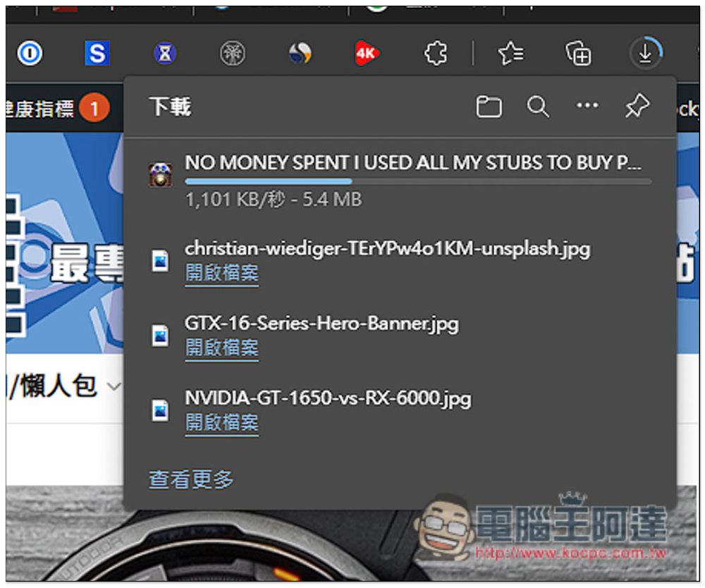Click the 查看更多 link

(x=191, y=480)
